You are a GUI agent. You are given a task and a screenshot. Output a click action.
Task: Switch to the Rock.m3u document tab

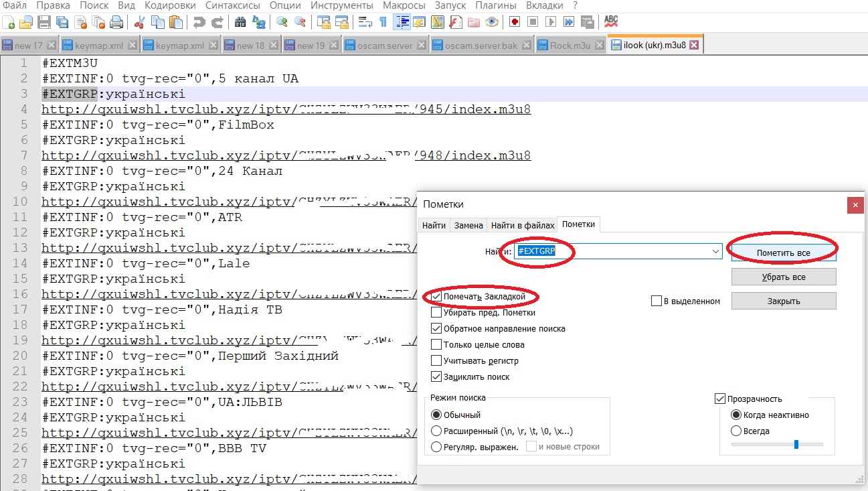pyautogui.click(x=571, y=46)
